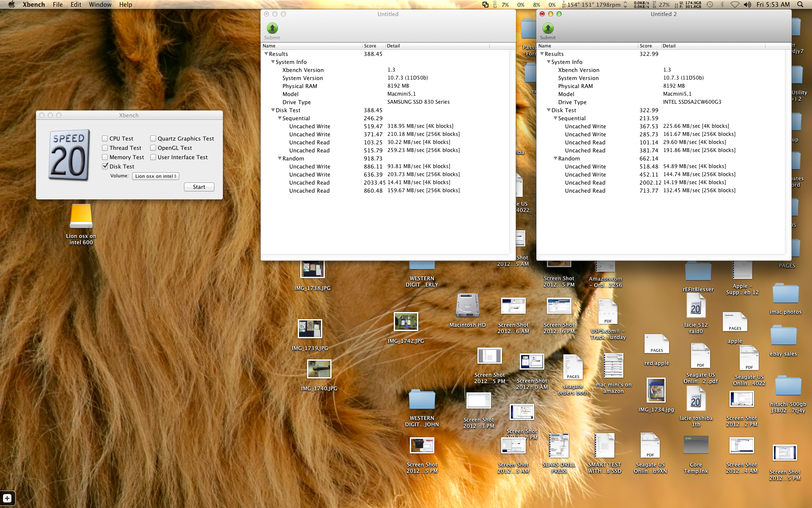Select the SMART TEST WITH SSD document

pos(604,446)
